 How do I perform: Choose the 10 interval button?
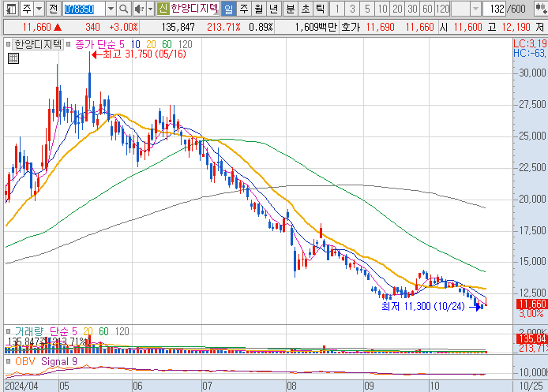pyautogui.click(x=382, y=9)
